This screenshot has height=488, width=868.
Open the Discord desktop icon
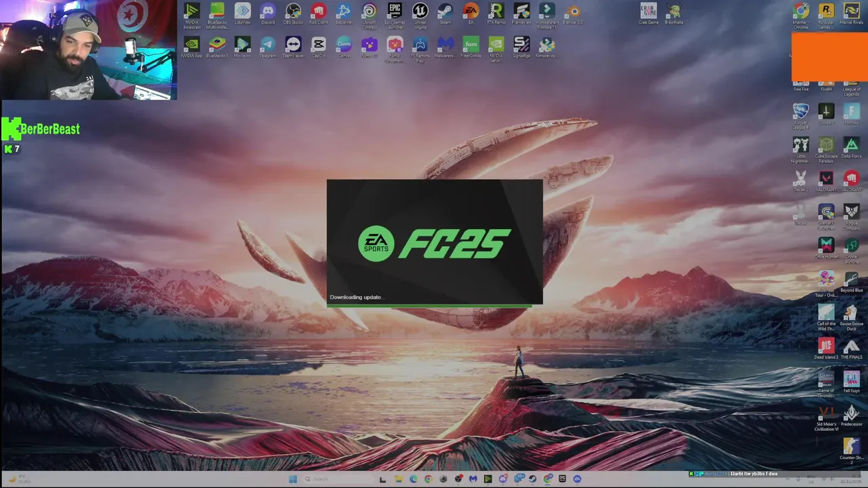(268, 14)
